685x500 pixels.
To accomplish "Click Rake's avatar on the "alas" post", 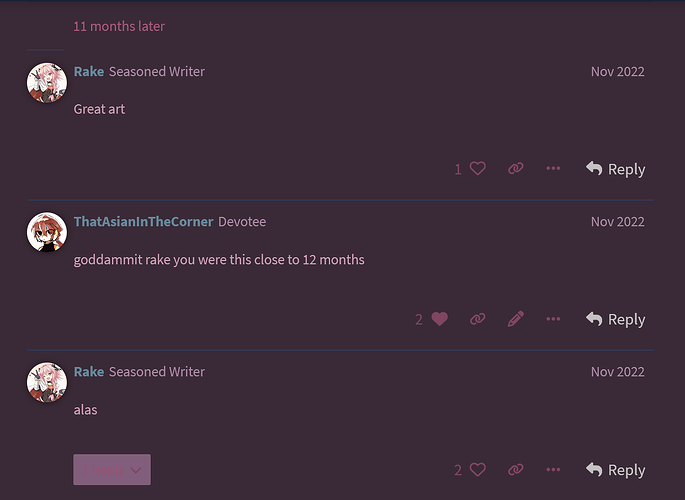I will (x=47, y=382).
